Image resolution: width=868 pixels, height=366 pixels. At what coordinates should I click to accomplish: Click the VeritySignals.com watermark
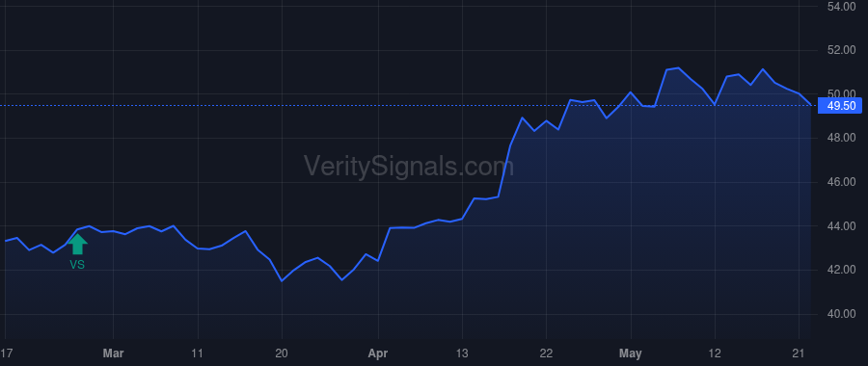(409, 167)
